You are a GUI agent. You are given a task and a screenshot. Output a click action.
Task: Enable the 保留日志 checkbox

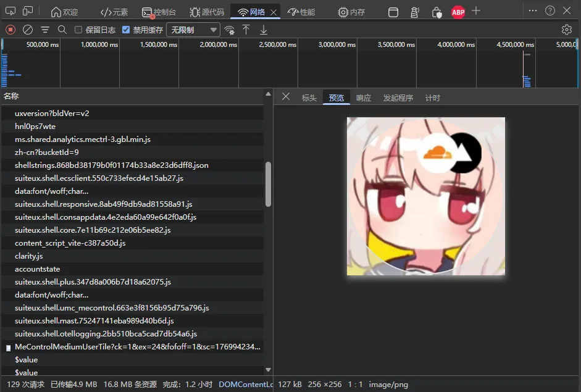coord(78,30)
